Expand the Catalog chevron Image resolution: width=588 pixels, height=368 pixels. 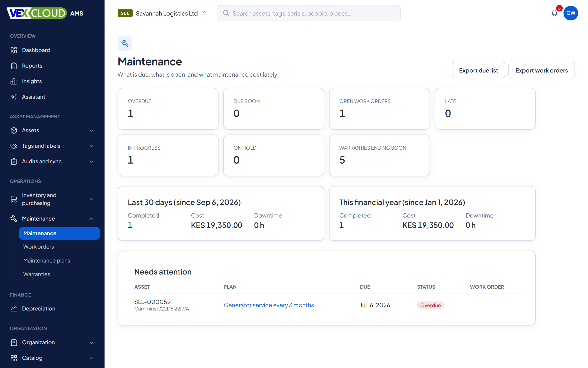[91, 358]
